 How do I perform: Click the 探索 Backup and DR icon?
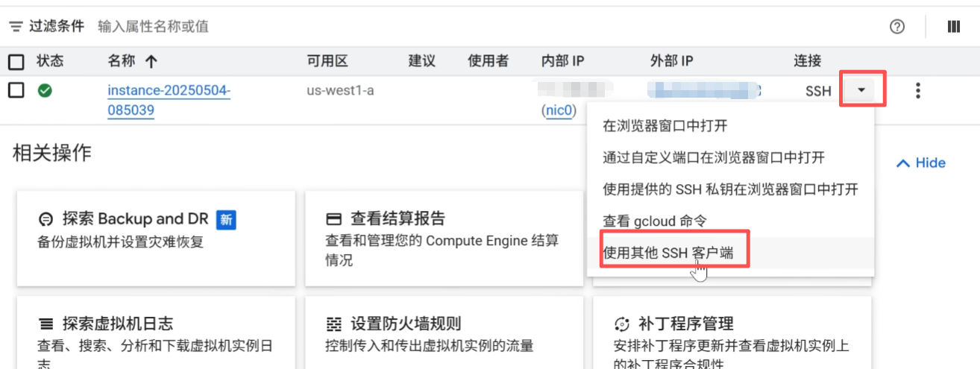[x=46, y=219]
